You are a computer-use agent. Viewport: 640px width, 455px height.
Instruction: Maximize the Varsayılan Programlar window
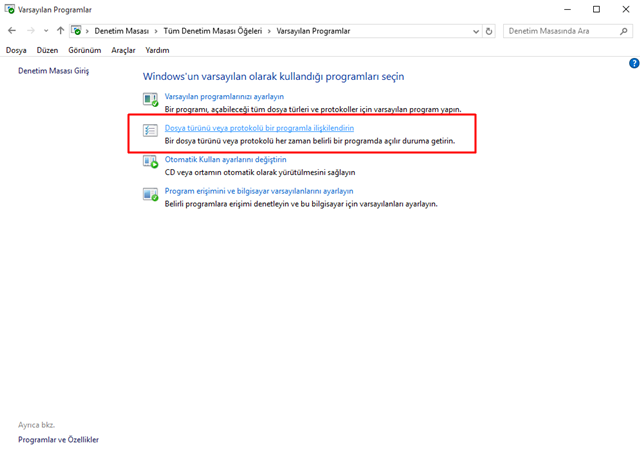point(596,9)
